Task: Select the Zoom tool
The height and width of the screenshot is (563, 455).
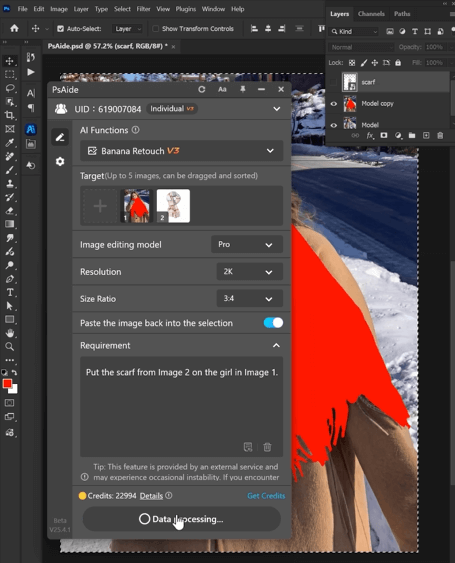Action: [x=10, y=346]
